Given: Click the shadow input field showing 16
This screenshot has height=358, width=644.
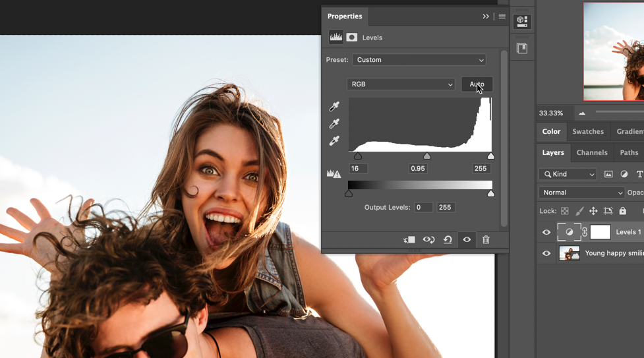Looking at the screenshot, I should (358, 169).
